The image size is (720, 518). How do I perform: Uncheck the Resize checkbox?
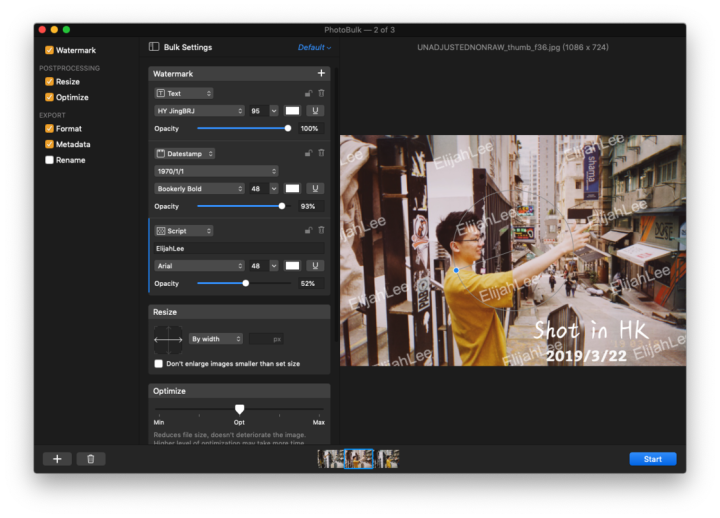click(x=49, y=82)
